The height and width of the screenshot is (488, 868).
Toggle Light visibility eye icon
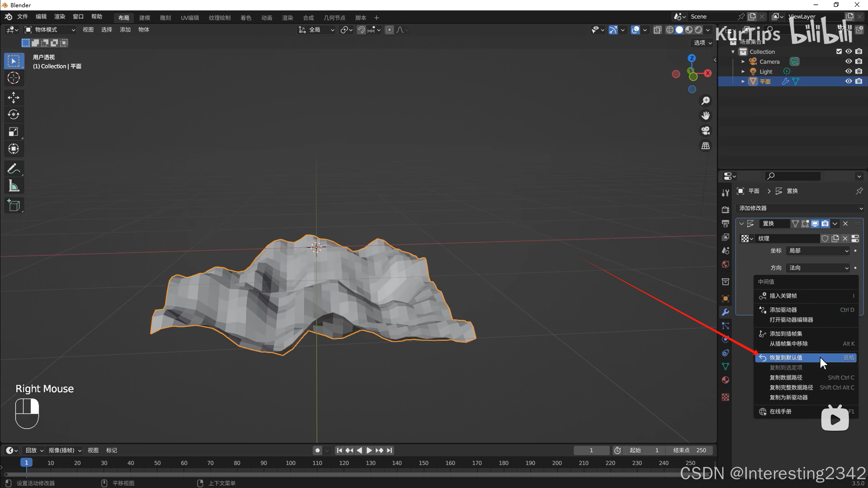848,71
